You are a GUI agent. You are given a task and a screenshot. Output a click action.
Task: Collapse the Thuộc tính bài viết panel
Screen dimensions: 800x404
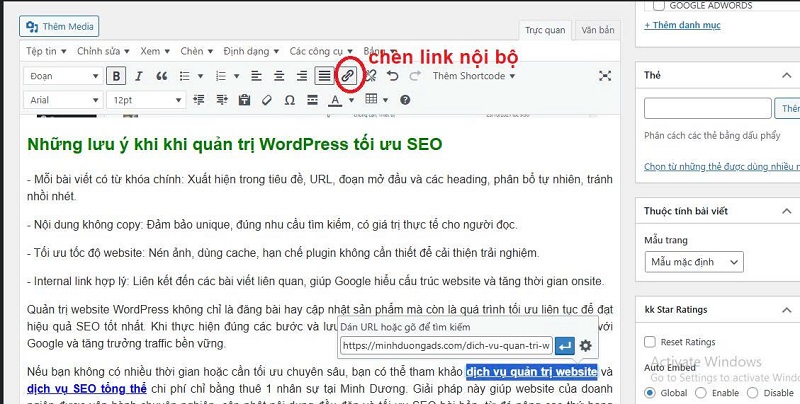786,211
